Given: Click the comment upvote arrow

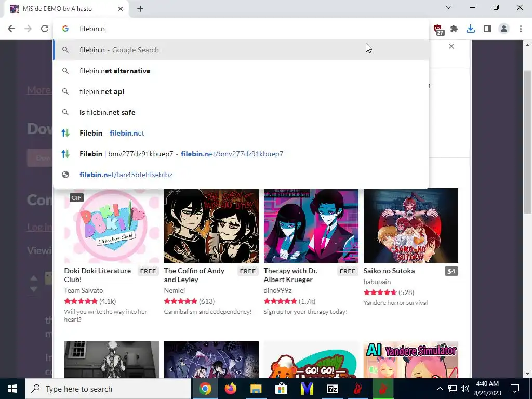Looking at the screenshot, I should (34, 278).
